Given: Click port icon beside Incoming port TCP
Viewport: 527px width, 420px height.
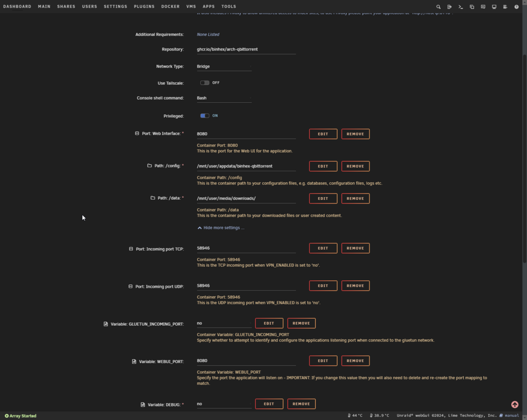Looking at the screenshot, I should pos(131,249).
